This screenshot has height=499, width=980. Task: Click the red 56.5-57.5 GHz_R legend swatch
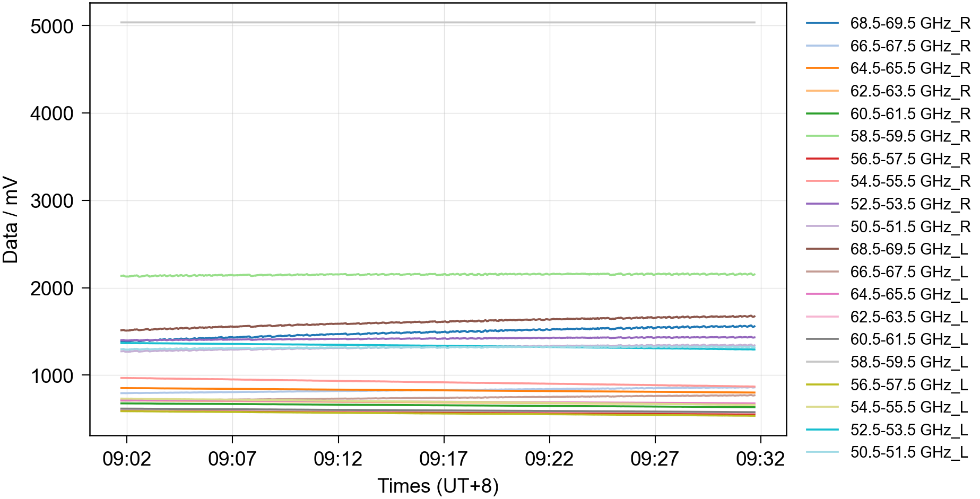coord(822,159)
